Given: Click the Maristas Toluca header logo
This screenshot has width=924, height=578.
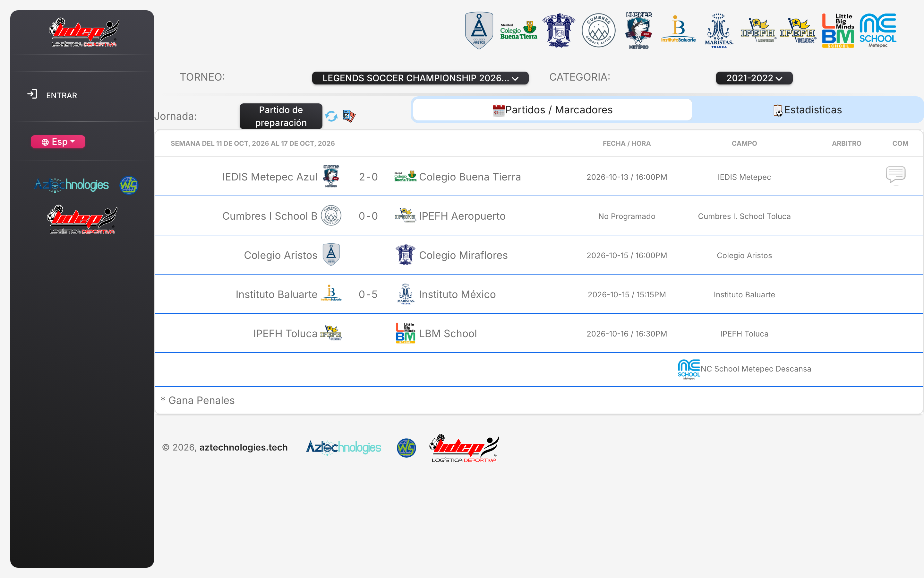Looking at the screenshot, I should click(x=719, y=31).
